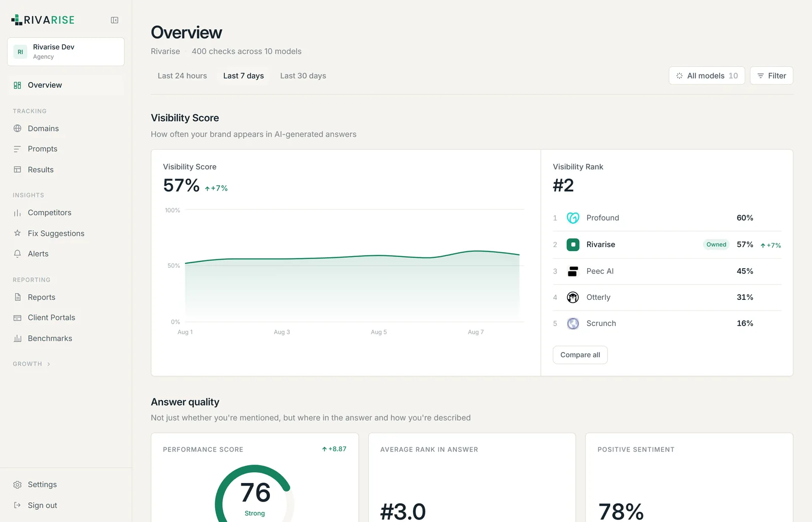The height and width of the screenshot is (522, 812).
Task: Open the Rivarise Dev workspace switcher
Action: pyautogui.click(x=66, y=52)
